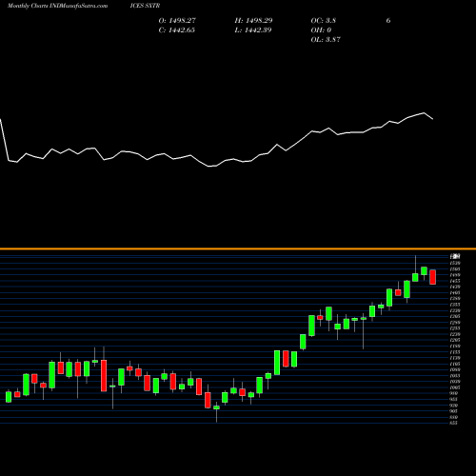Click the latest red candlestick ending the chart
The width and height of the screenshot is (476, 476).
tap(433, 277)
